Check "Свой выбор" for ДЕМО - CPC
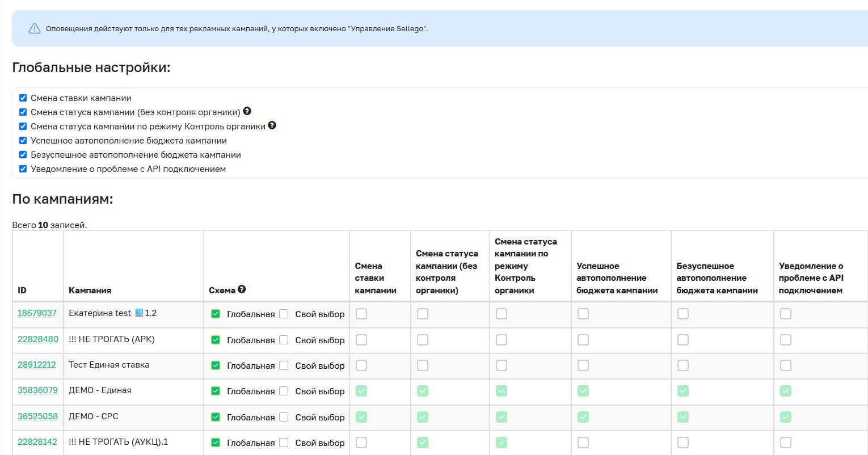 pos(284,417)
